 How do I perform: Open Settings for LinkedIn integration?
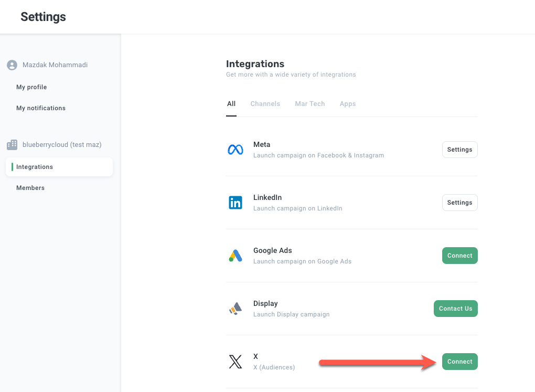tap(459, 203)
